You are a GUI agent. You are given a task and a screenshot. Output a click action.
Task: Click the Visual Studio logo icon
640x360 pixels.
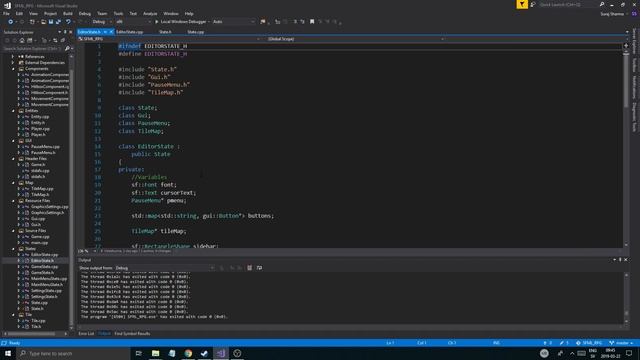[x=7, y=5]
